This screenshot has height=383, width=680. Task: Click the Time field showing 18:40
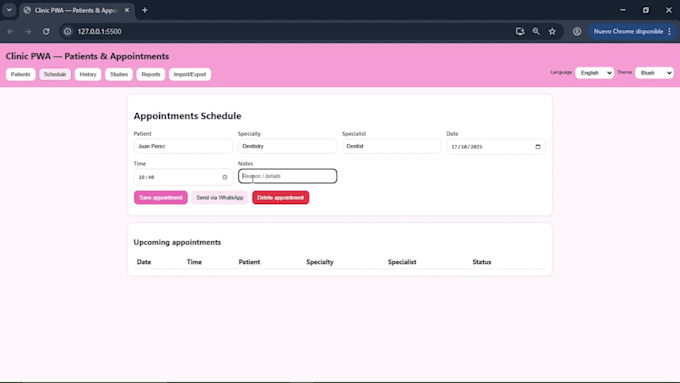click(x=183, y=177)
